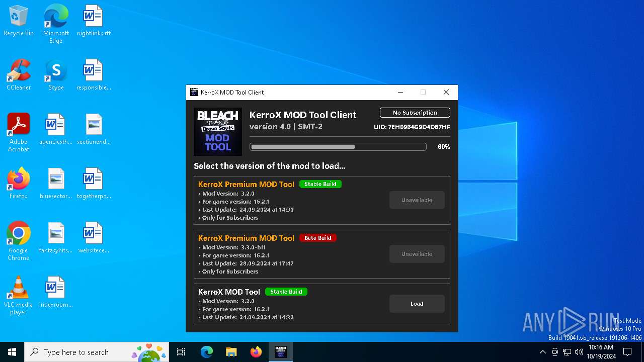Image resolution: width=644 pixels, height=362 pixels.
Task: Click the KerroX title bar app icon
Action: (x=194, y=92)
